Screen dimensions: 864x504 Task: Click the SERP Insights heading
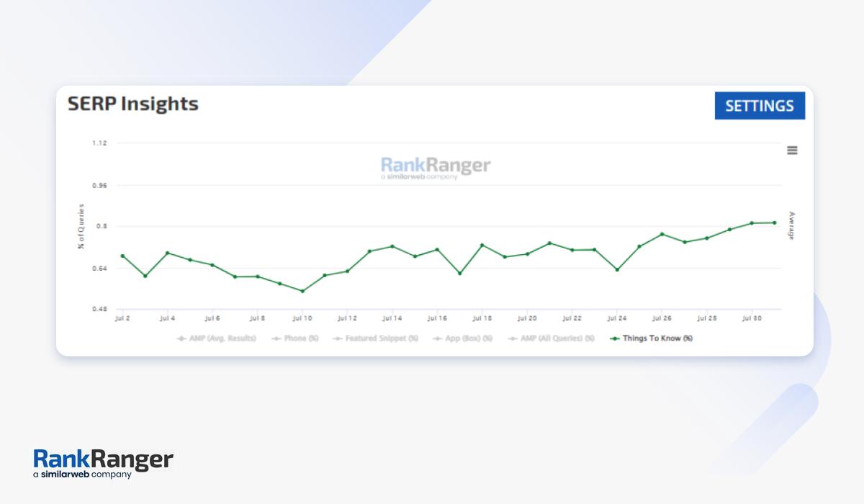pos(133,104)
